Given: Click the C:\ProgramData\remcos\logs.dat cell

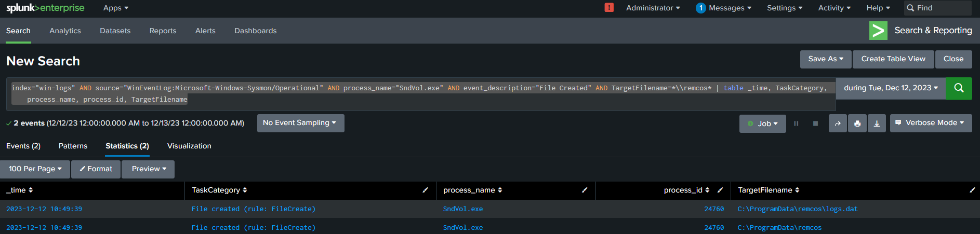Looking at the screenshot, I should 798,209.
